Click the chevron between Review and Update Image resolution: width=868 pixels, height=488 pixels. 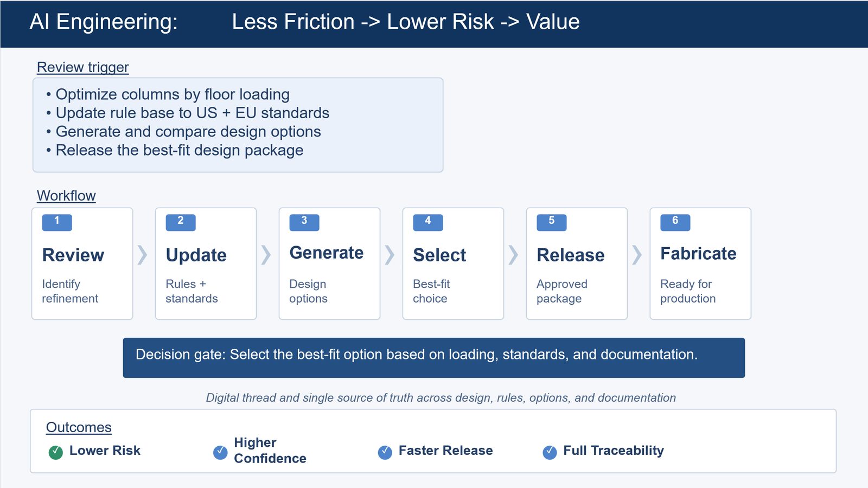pos(142,254)
